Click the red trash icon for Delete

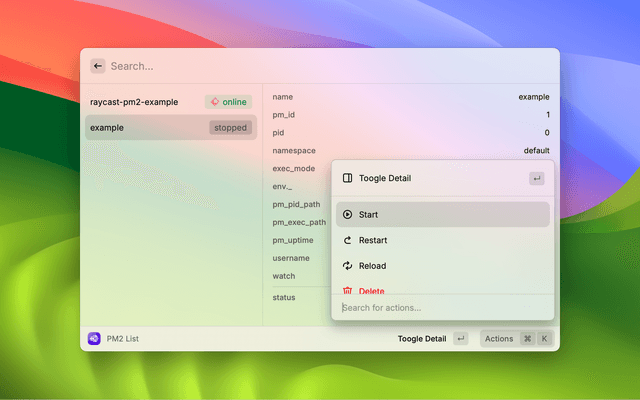pos(347,290)
